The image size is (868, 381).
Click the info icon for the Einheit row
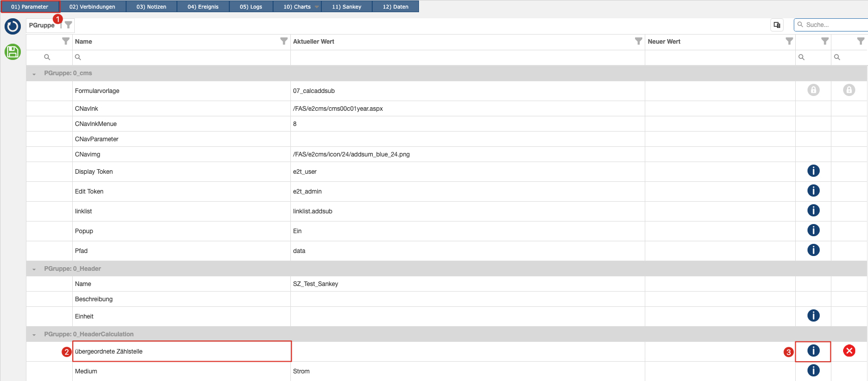[x=813, y=316]
